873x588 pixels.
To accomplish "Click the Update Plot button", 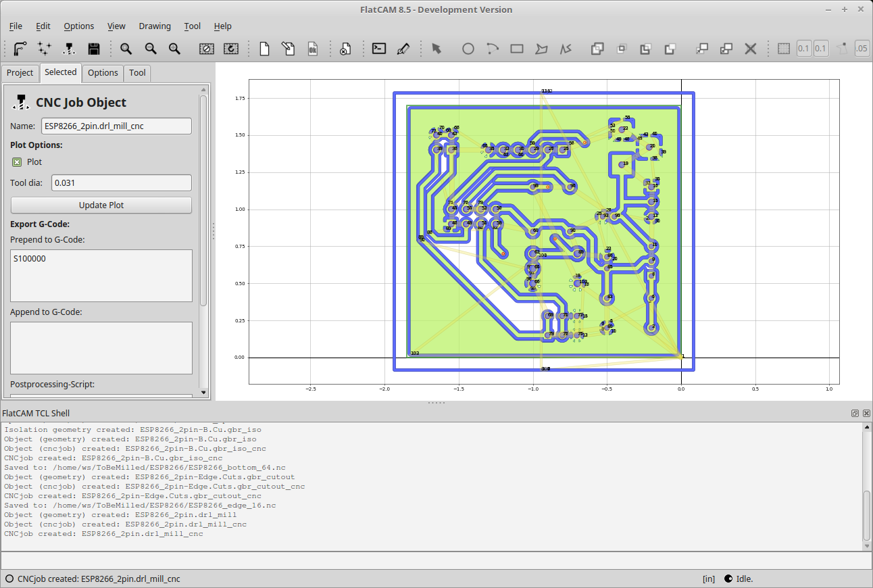I will coord(101,205).
